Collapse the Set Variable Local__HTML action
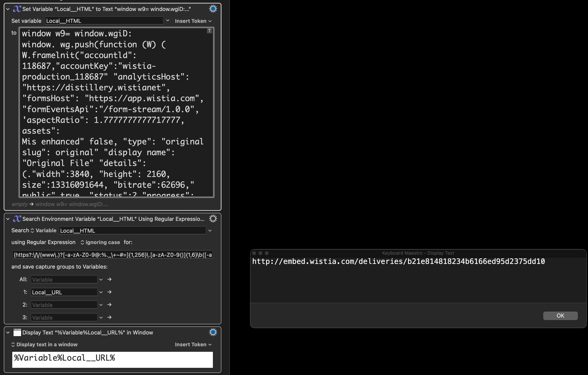Viewport: 588px width, 375px height. (8, 9)
